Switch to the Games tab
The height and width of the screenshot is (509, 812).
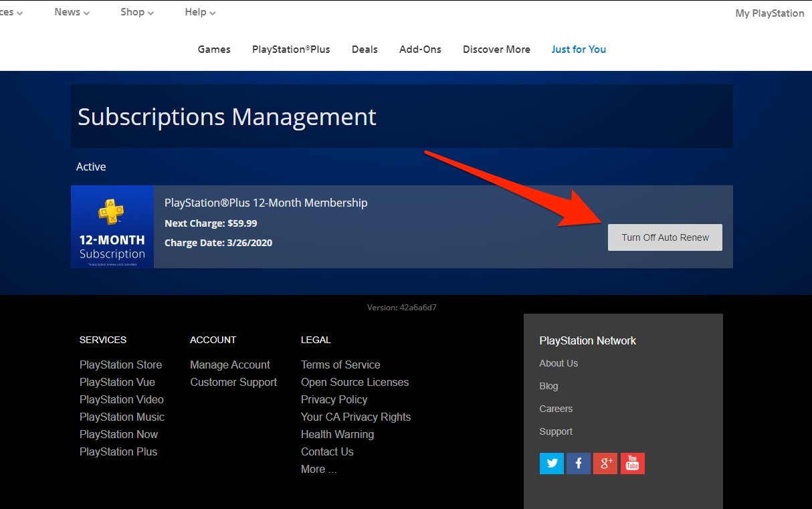213,49
